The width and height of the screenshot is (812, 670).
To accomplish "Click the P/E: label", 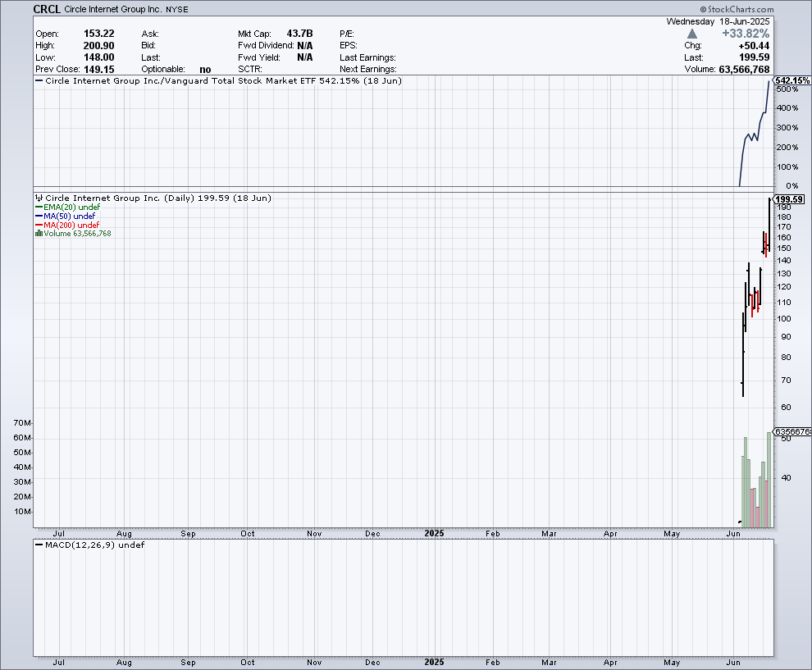I will 347,34.
